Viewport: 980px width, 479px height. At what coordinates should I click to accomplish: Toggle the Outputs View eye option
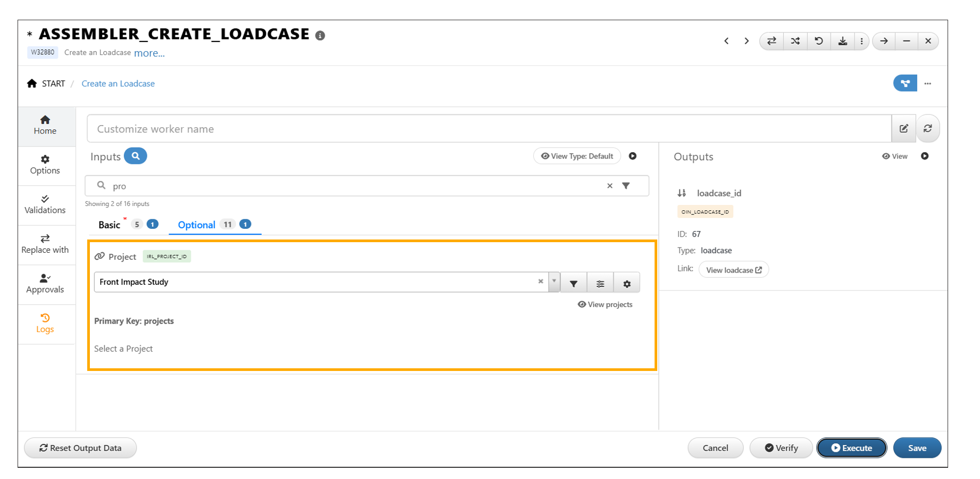pos(895,156)
